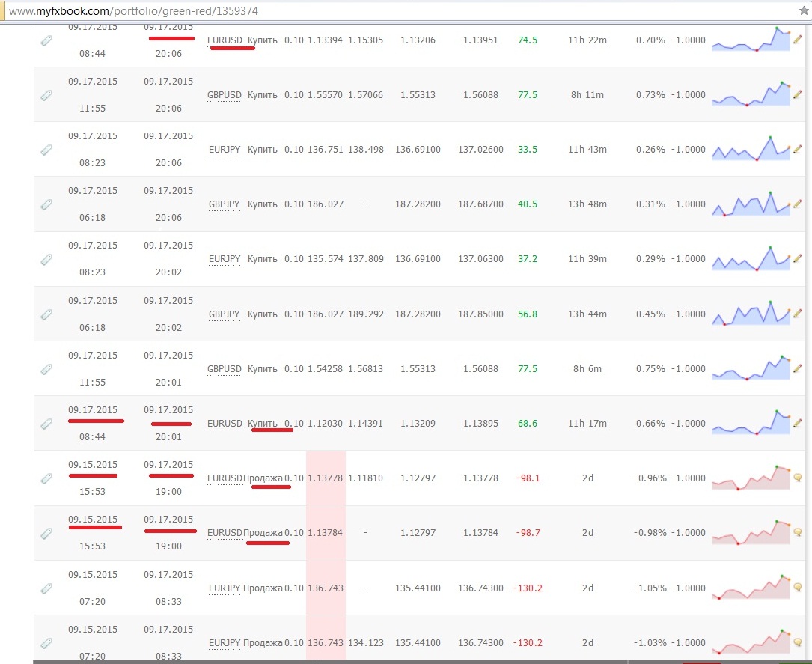
Task: Click highlighted open price 1.13784
Action: tap(326, 532)
